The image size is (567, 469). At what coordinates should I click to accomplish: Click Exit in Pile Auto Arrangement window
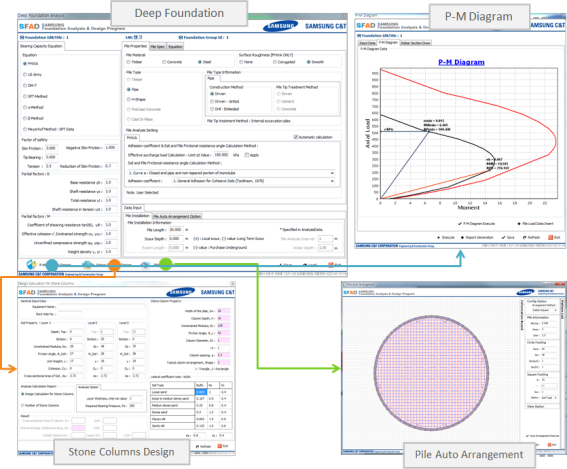[552, 444]
